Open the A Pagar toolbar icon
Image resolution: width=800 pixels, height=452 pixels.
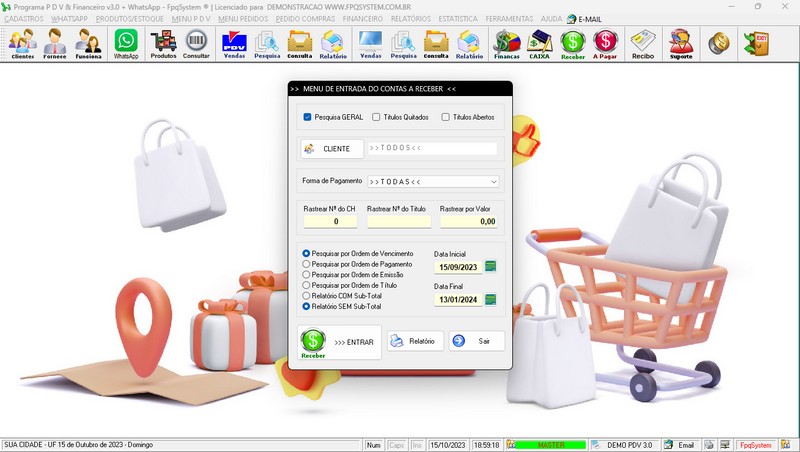605,44
